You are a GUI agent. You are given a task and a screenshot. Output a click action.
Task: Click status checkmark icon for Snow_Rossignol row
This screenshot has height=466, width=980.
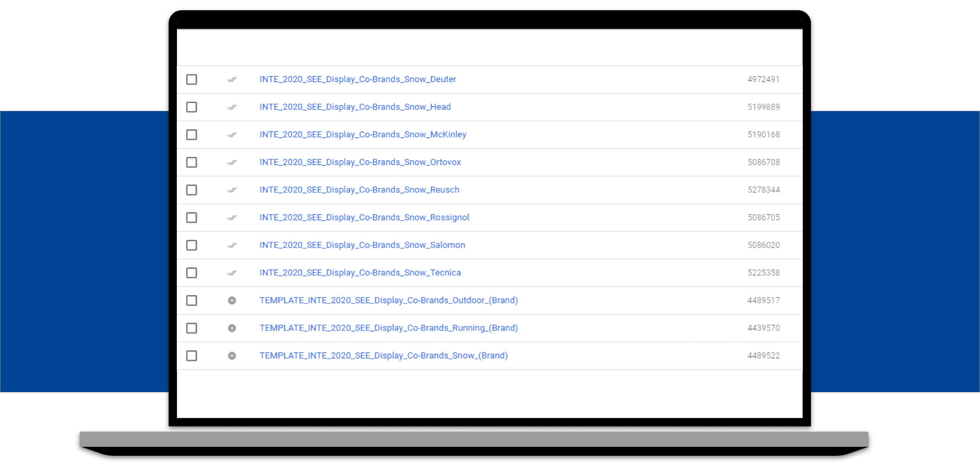point(232,217)
